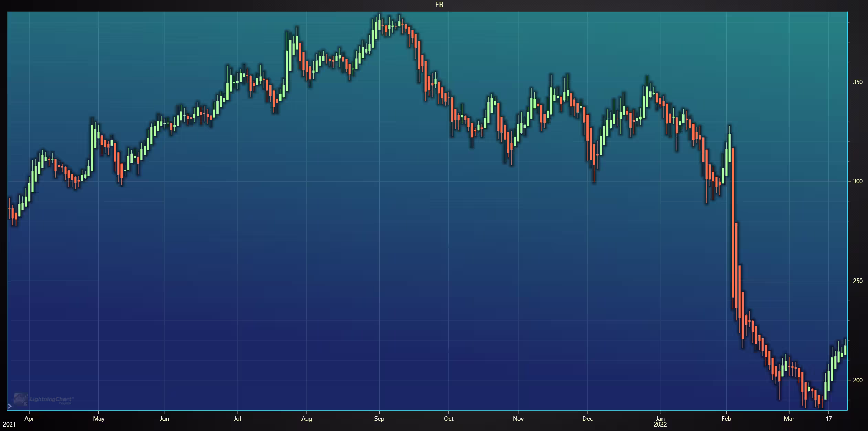Click the 2021 year label
Screen dimensions: 868x431
click(x=9, y=424)
